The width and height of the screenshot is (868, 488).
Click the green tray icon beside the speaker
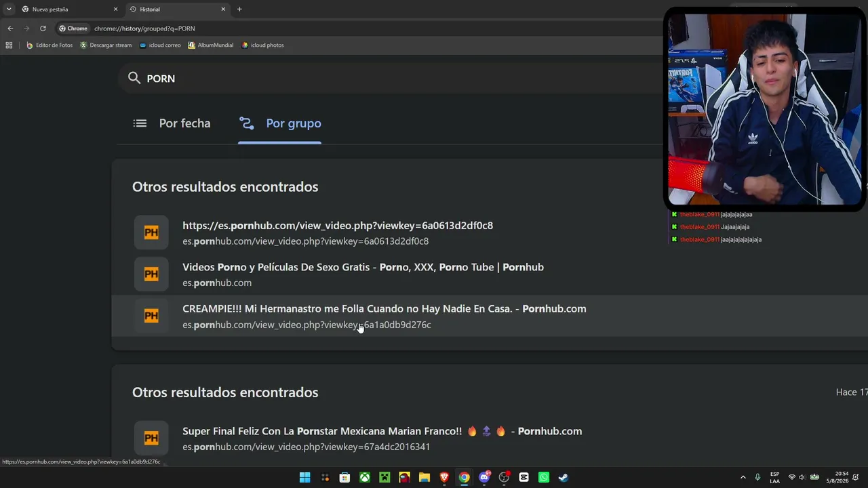pyautogui.click(x=814, y=477)
